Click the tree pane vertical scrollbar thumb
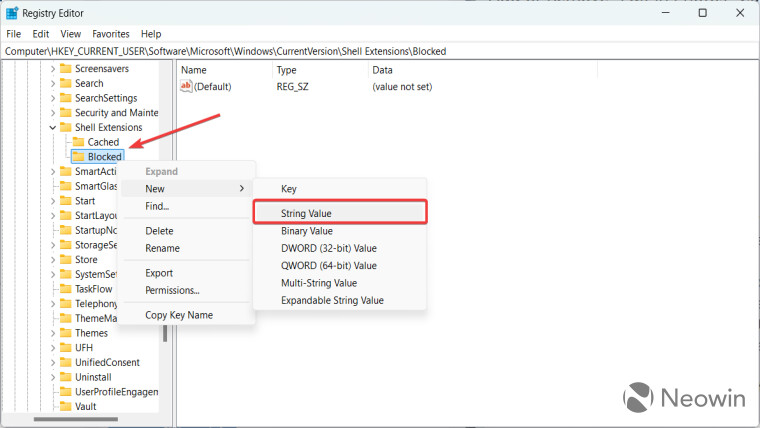The image size is (760, 428). coord(165,334)
